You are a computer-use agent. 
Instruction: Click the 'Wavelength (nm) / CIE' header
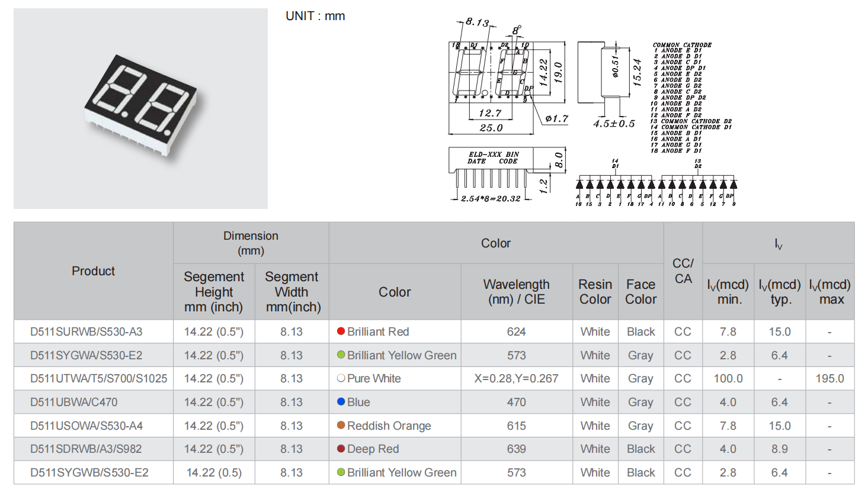(517, 292)
